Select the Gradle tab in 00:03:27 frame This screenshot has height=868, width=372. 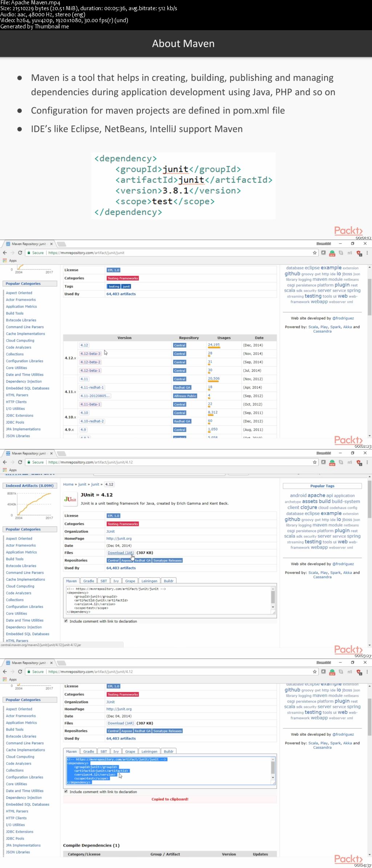point(89,581)
